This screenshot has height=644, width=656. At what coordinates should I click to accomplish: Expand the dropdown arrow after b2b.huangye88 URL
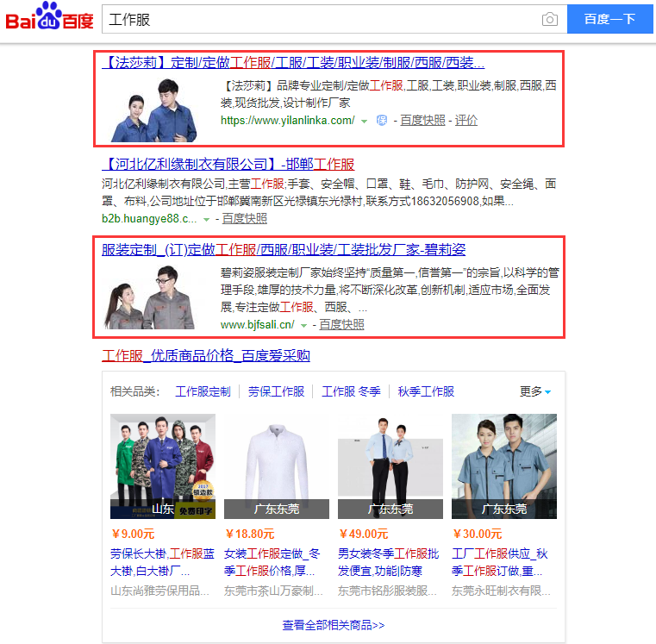click(x=206, y=219)
